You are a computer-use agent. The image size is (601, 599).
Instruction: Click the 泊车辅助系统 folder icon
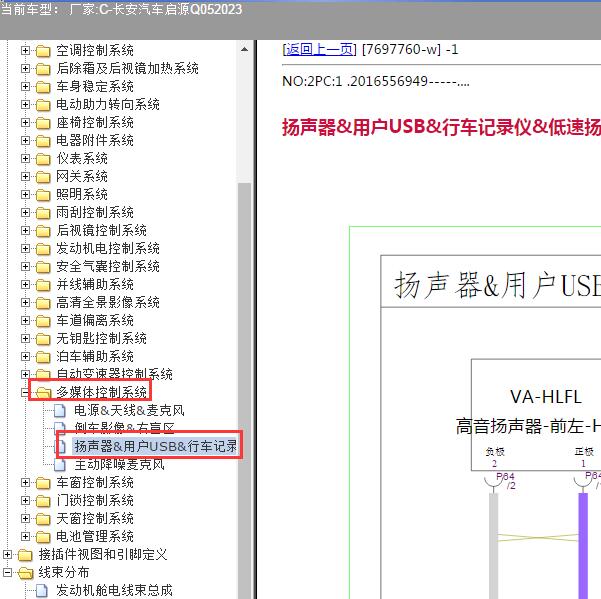coord(43,357)
